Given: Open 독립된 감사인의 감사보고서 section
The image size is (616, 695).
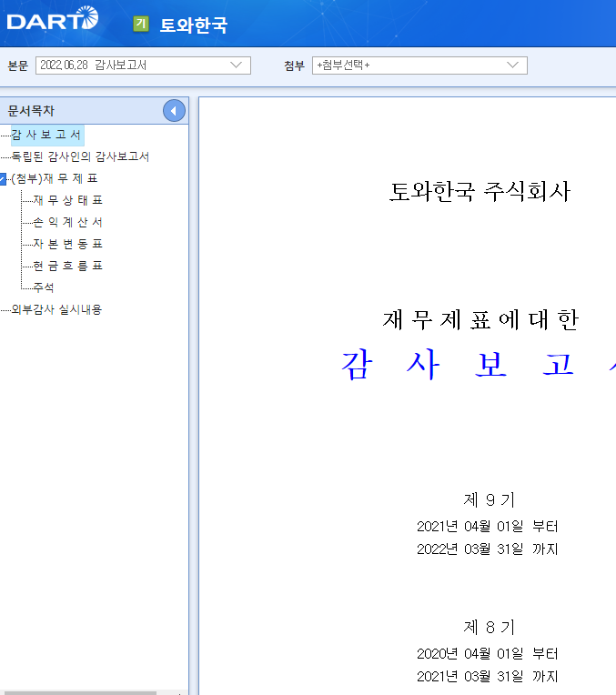Looking at the screenshot, I should [x=80, y=156].
